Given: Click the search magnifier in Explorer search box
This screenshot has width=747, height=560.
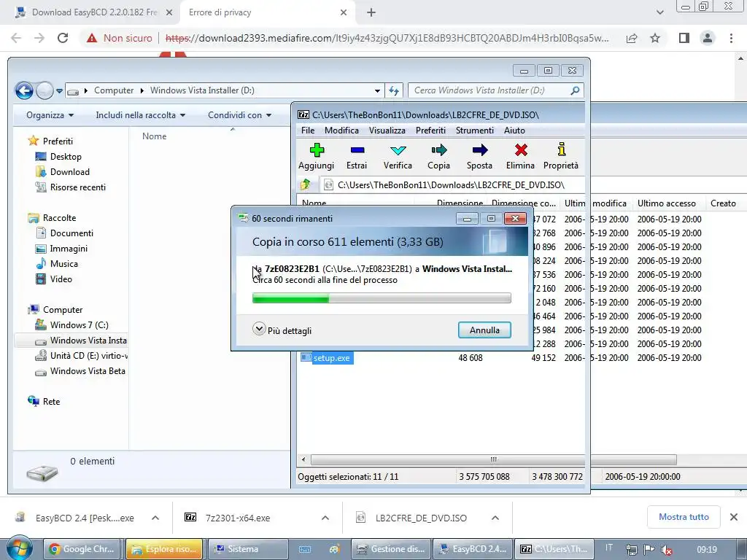Looking at the screenshot, I should (575, 90).
